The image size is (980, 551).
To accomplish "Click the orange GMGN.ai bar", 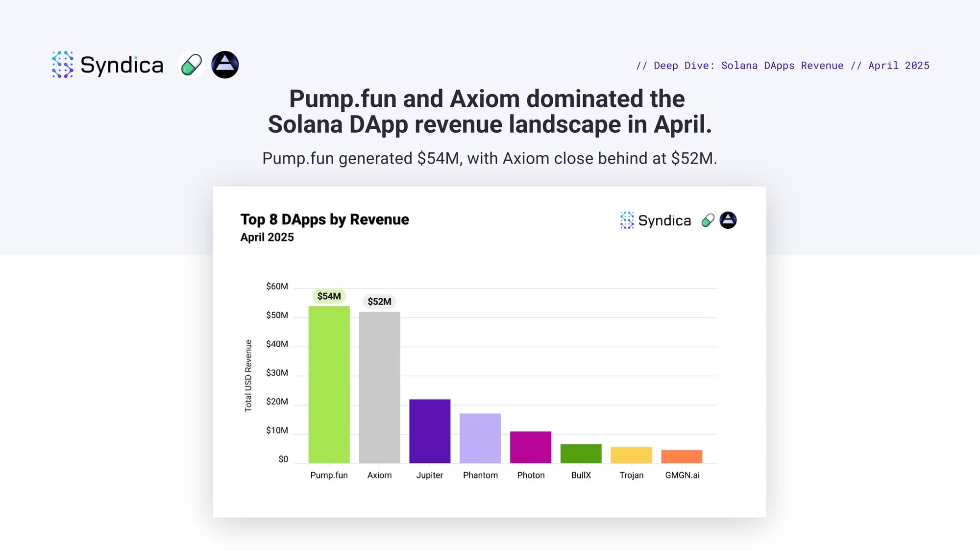I will (x=682, y=456).
